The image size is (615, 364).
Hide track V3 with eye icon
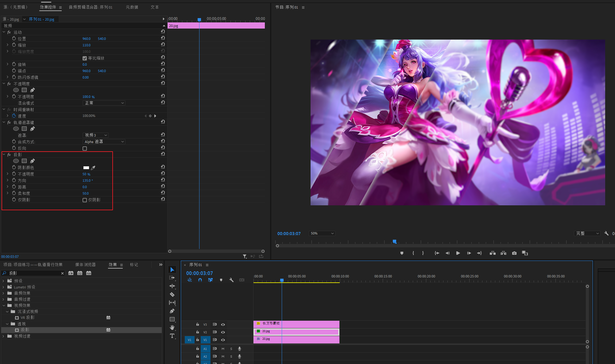[x=223, y=324]
